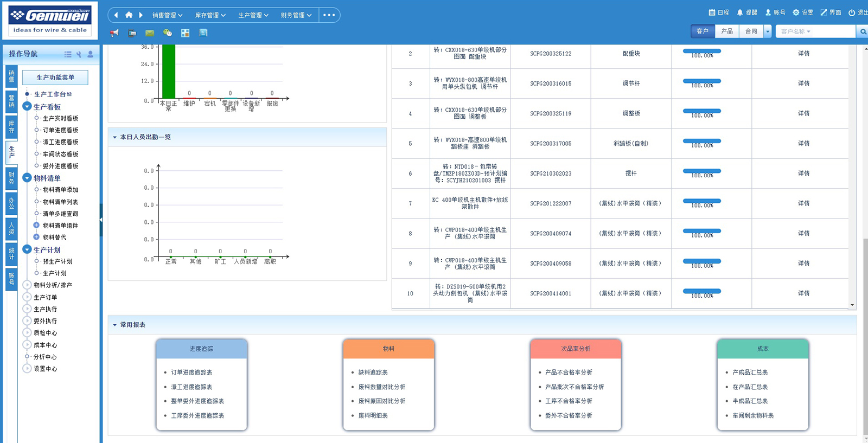The height and width of the screenshot is (443, 868).
Task: Click 详情 link for row 7
Action: (x=803, y=203)
